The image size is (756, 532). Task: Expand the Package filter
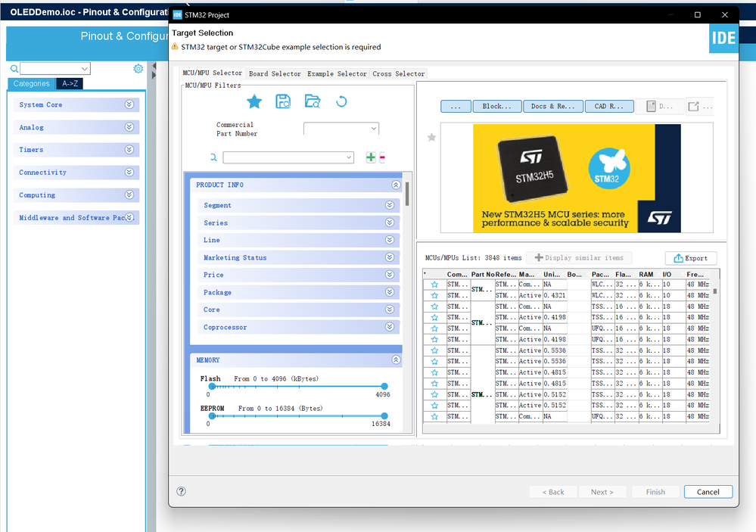tap(390, 292)
